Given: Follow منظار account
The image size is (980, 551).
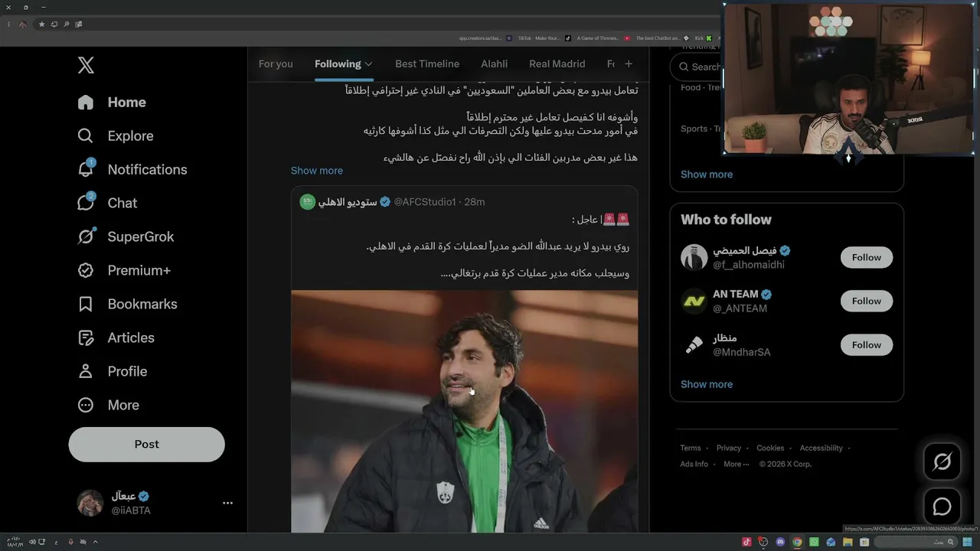Looking at the screenshot, I should (867, 345).
